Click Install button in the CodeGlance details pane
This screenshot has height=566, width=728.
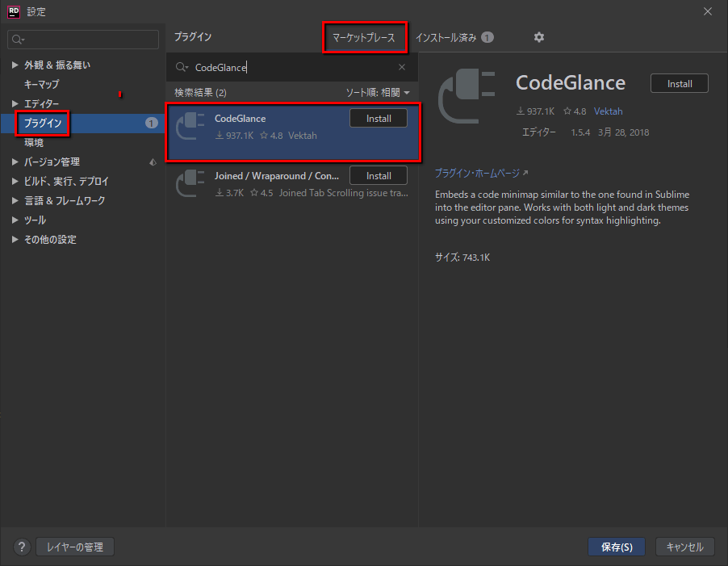click(x=680, y=84)
